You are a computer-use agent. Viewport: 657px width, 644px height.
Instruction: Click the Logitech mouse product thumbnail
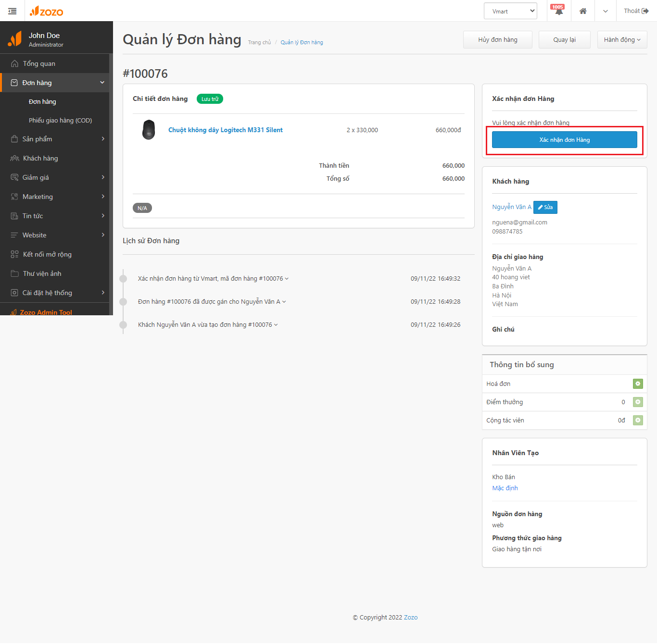pyautogui.click(x=149, y=130)
